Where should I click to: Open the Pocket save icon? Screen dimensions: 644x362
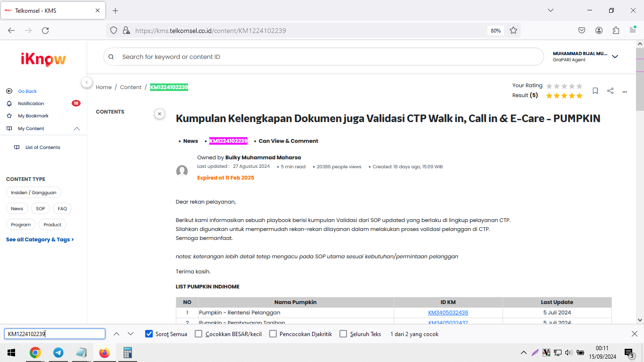(582, 30)
